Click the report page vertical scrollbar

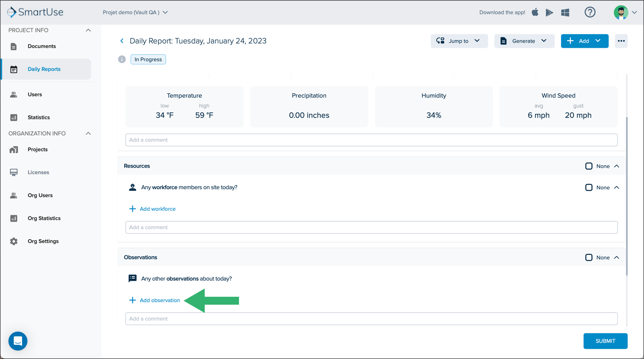pos(626,196)
